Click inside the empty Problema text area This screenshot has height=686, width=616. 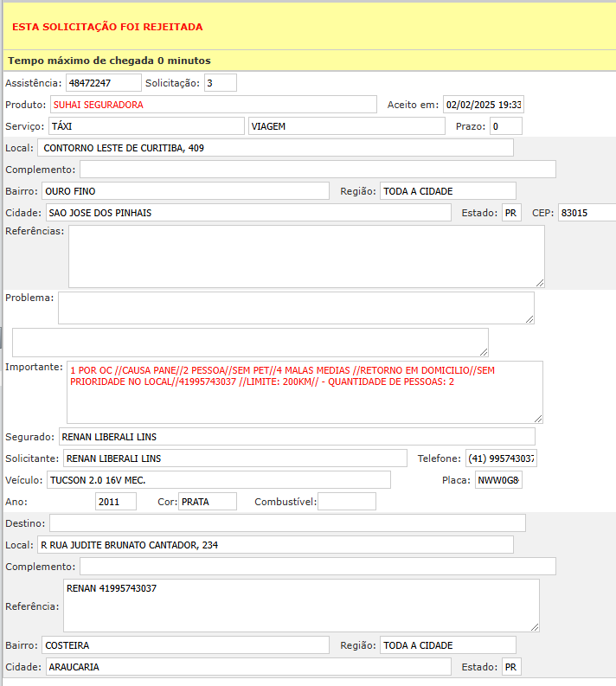296,308
